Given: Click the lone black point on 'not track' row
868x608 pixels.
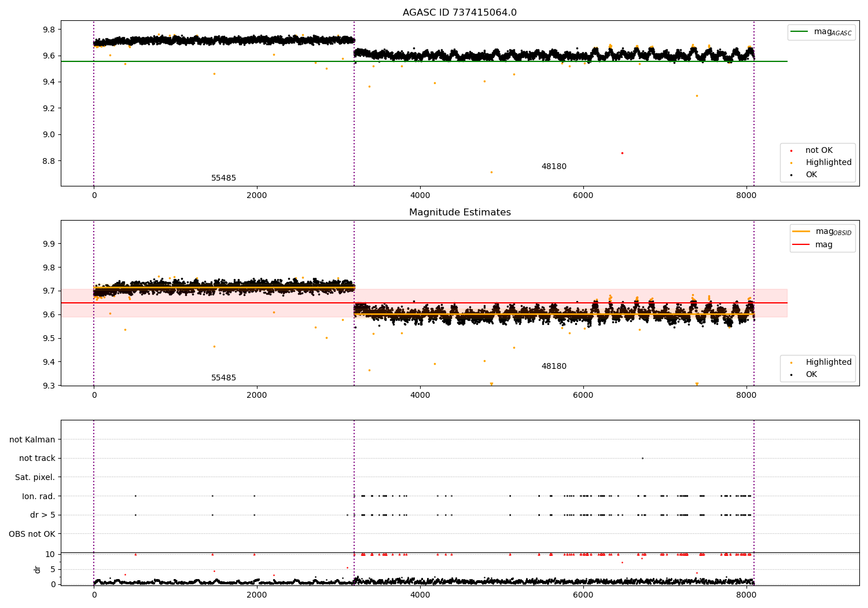Looking at the screenshot, I should point(642,458).
